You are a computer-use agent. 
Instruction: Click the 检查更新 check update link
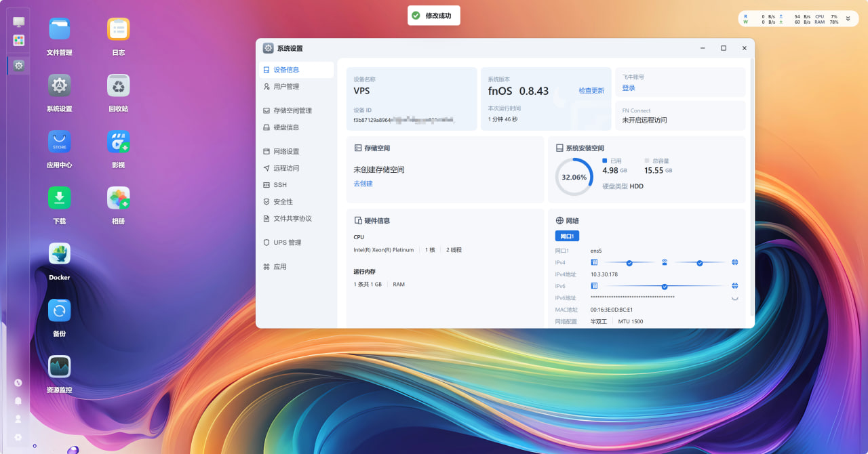point(591,91)
